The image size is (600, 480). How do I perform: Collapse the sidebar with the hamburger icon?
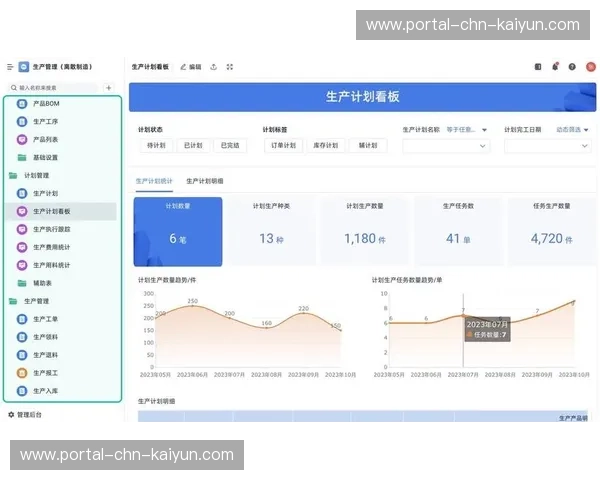click(x=10, y=67)
